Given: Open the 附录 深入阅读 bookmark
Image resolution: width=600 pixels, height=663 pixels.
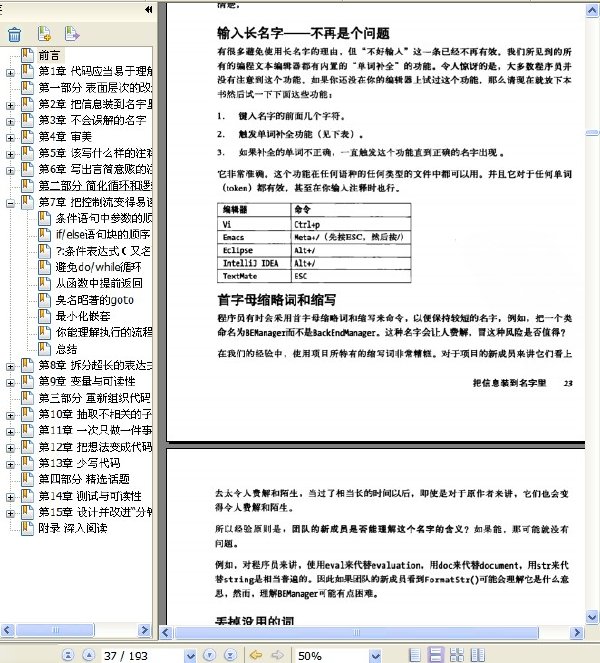Looking at the screenshot, I should point(73,528).
